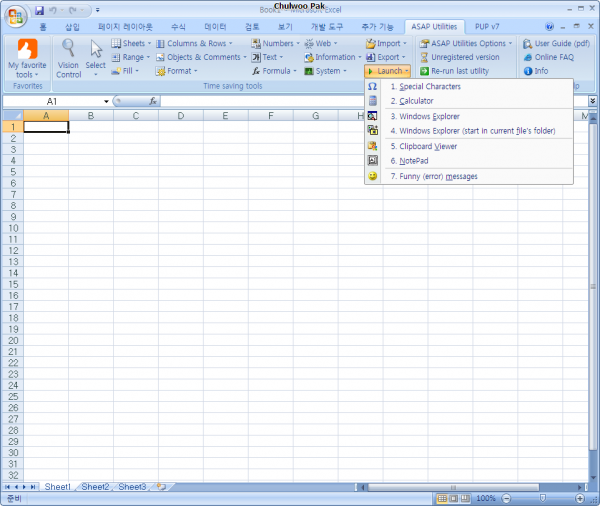The height and width of the screenshot is (506, 600).
Task: Click the zoom slider handle
Action: [x=542, y=498]
